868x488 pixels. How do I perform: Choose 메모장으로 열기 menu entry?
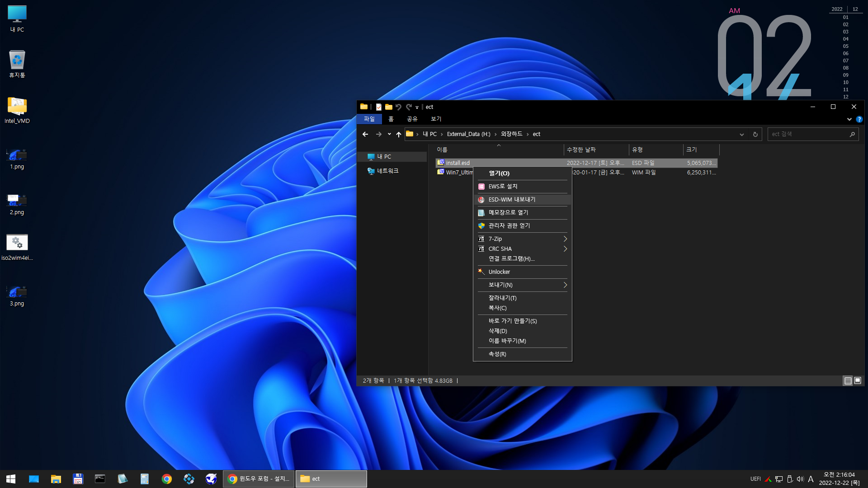(x=522, y=212)
